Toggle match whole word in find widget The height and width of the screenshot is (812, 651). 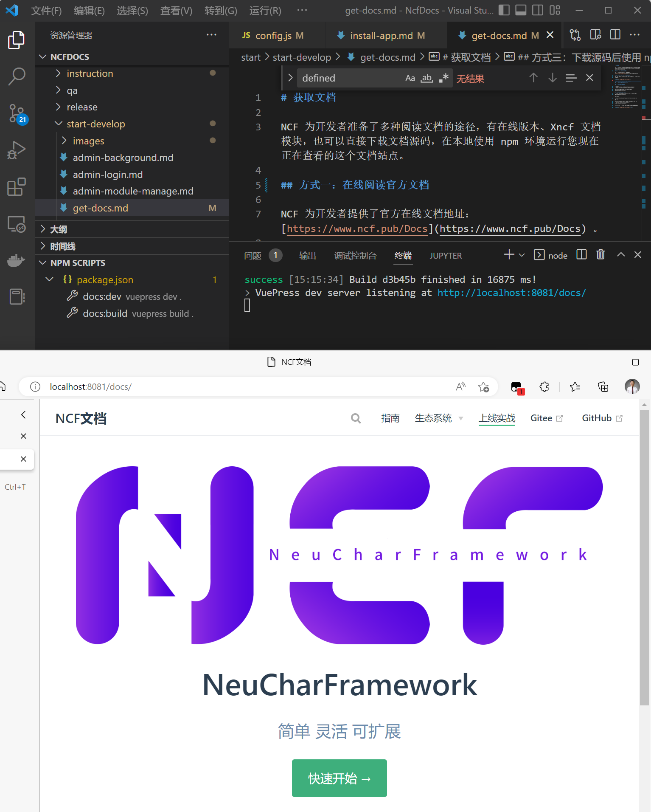pos(427,78)
